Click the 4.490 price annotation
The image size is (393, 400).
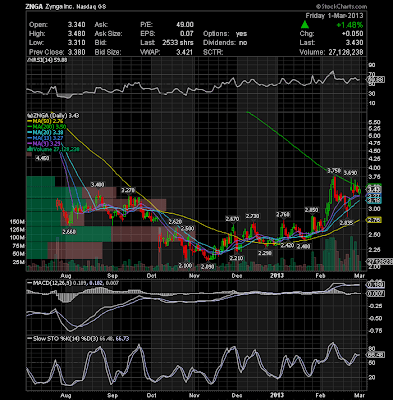(42, 158)
